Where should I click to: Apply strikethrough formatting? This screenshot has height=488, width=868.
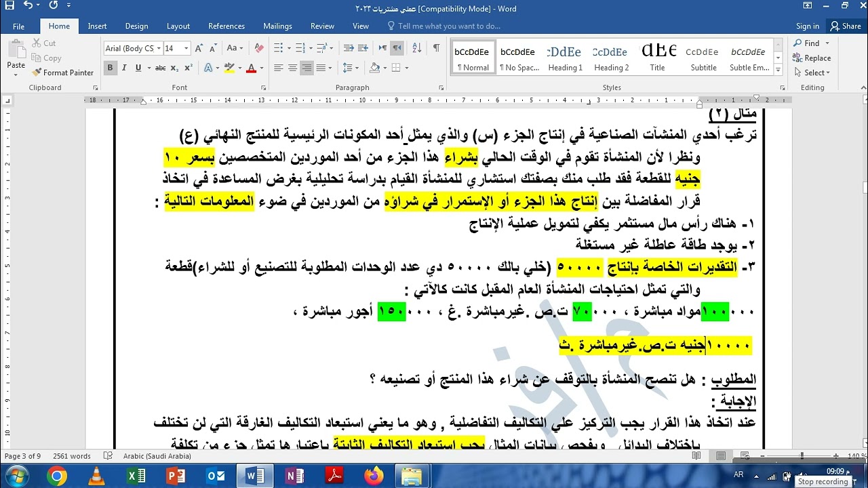click(x=160, y=68)
